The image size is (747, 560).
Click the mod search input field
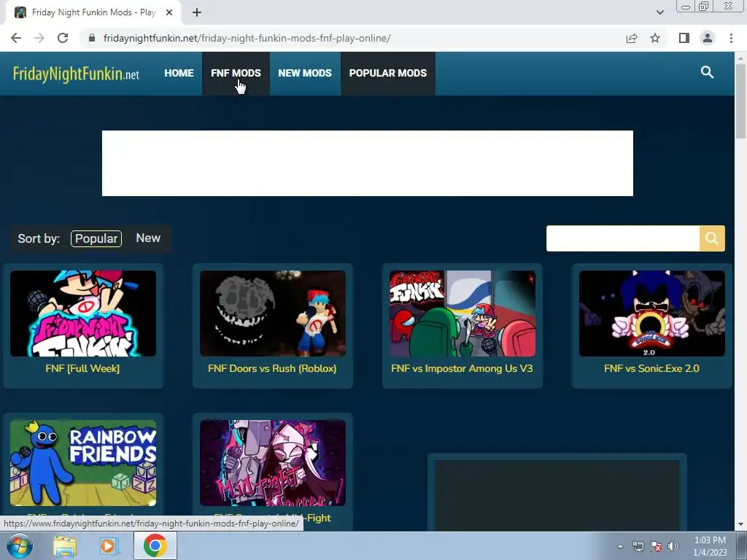pyautogui.click(x=623, y=238)
